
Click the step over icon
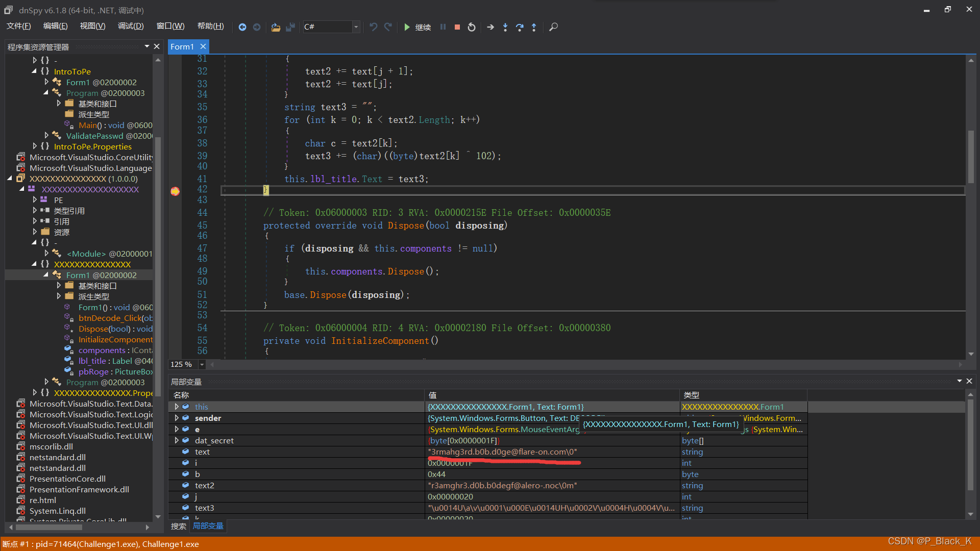tap(520, 27)
